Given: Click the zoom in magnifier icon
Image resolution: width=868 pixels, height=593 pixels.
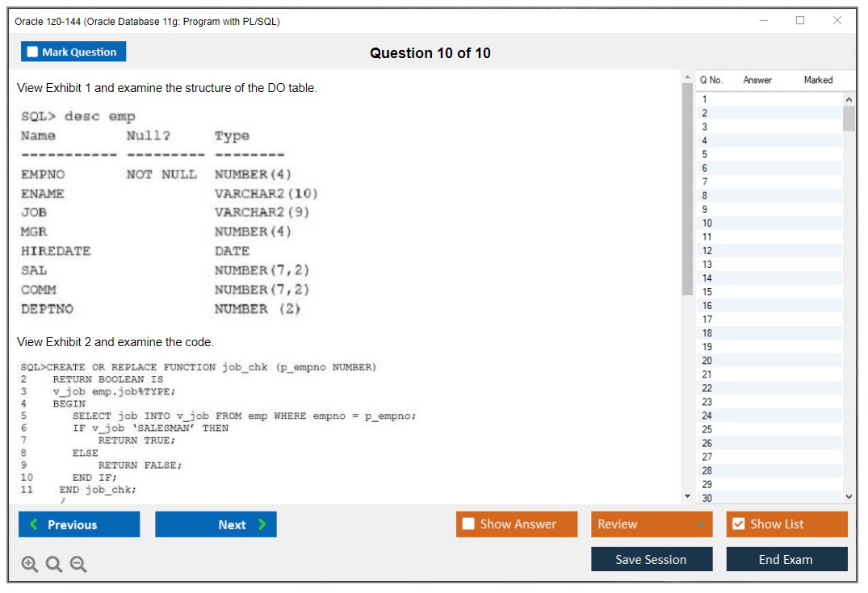Looking at the screenshot, I should (29, 565).
